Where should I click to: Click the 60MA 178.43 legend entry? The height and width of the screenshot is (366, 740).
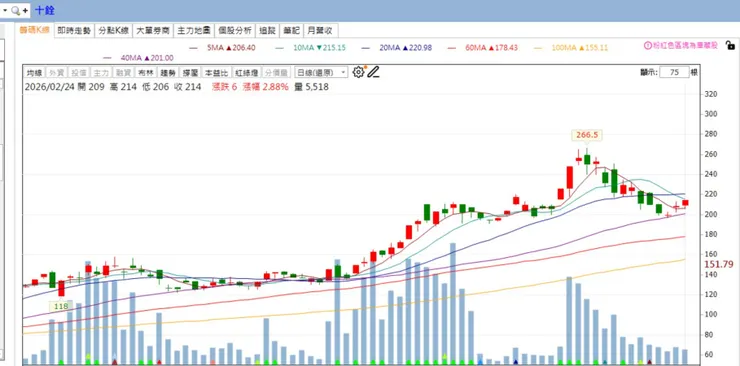(x=483, y=48)
